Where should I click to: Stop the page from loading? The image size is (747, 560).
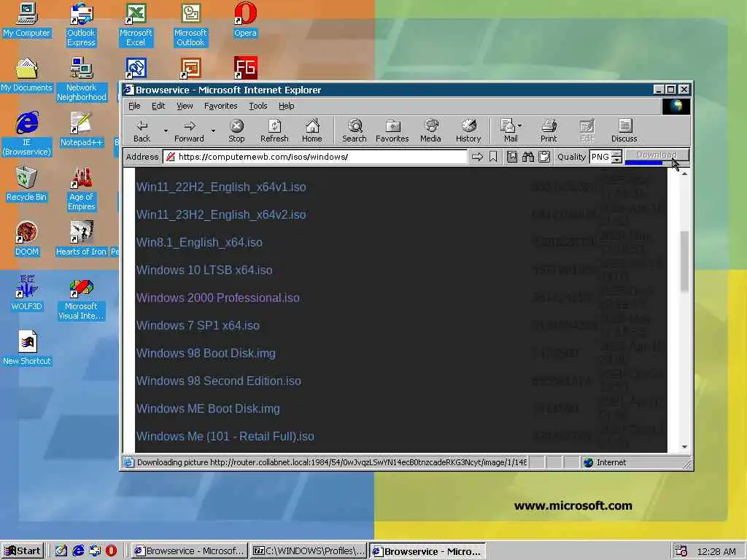click(x=236, y=131)
